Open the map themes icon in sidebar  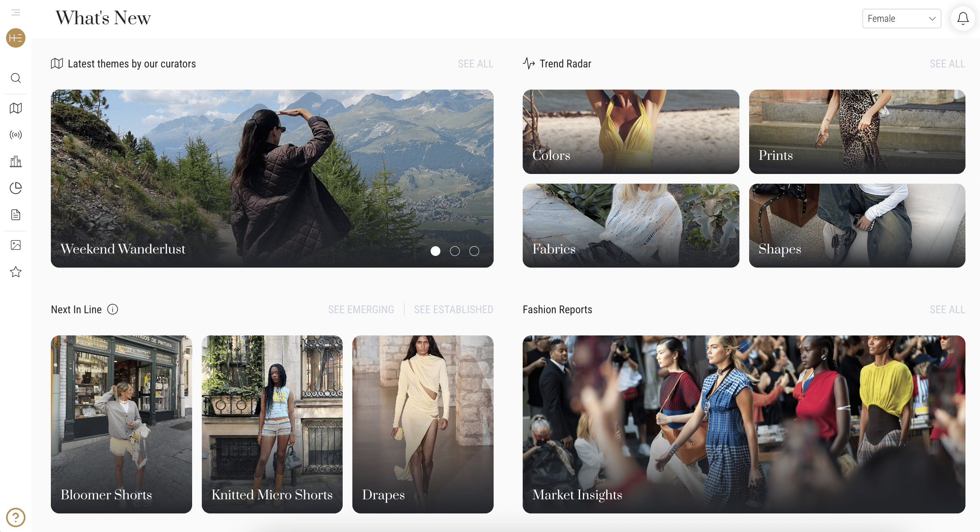pyautogui.click(x=16, y=108)
